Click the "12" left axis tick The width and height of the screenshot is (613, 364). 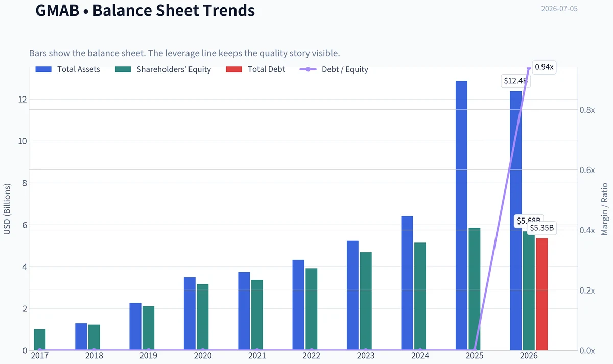click(x=22, y=99)
